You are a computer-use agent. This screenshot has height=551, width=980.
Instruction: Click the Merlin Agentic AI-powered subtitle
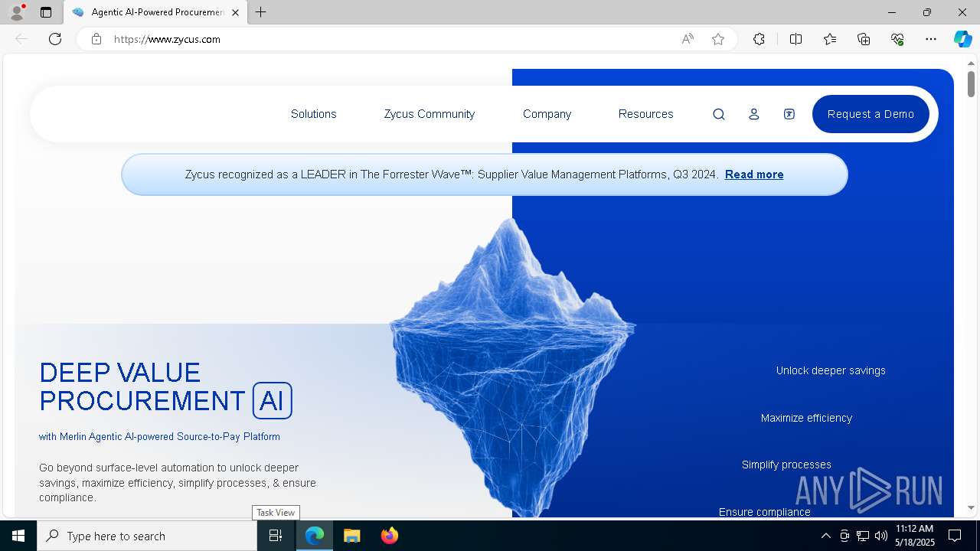click(x=159, y=436)
